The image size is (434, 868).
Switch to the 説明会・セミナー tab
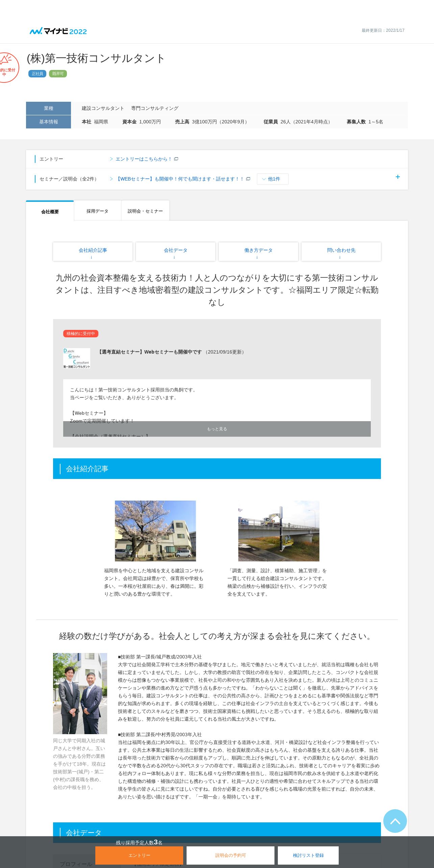(x=145, y=211)
